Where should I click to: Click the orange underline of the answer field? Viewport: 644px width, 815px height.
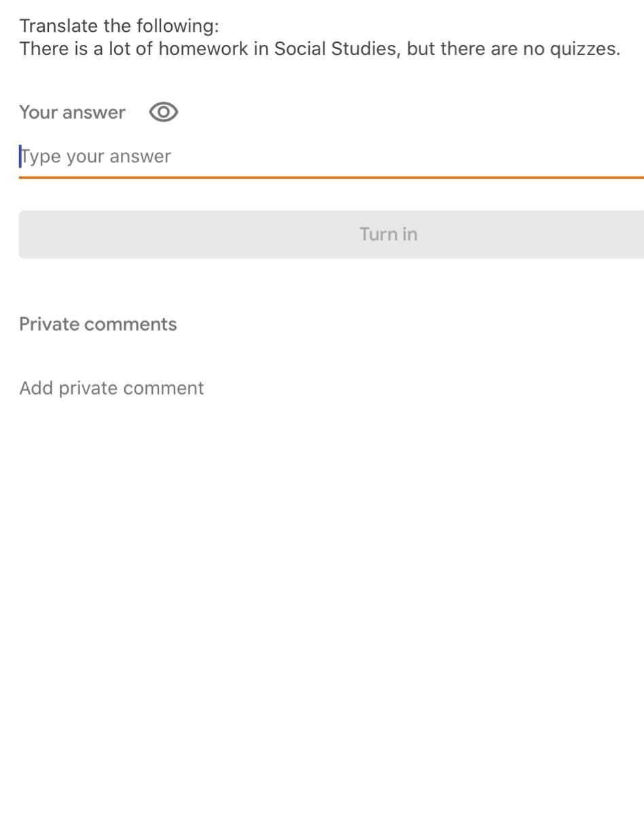(x=326, y=177)
